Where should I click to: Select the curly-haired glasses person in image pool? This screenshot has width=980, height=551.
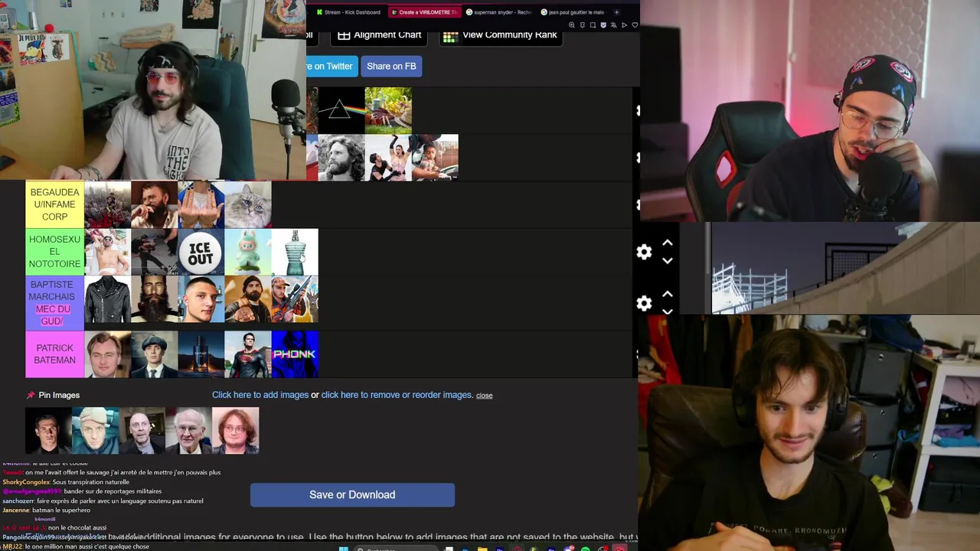[x=236, y=431]
